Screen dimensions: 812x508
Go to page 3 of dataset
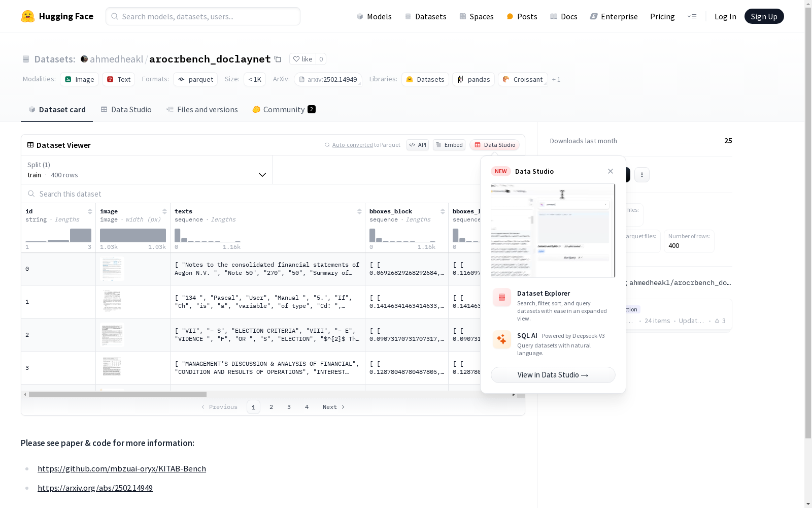(x=289, y=407)
